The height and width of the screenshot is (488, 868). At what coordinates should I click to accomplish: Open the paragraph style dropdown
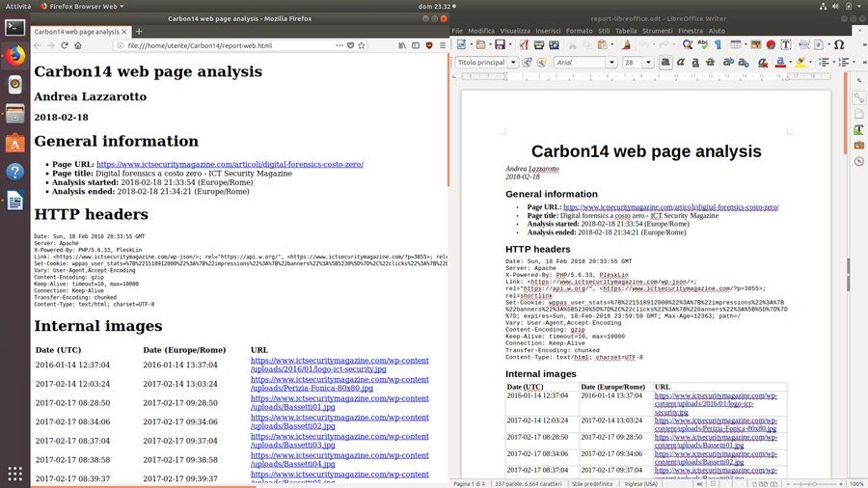513,63
